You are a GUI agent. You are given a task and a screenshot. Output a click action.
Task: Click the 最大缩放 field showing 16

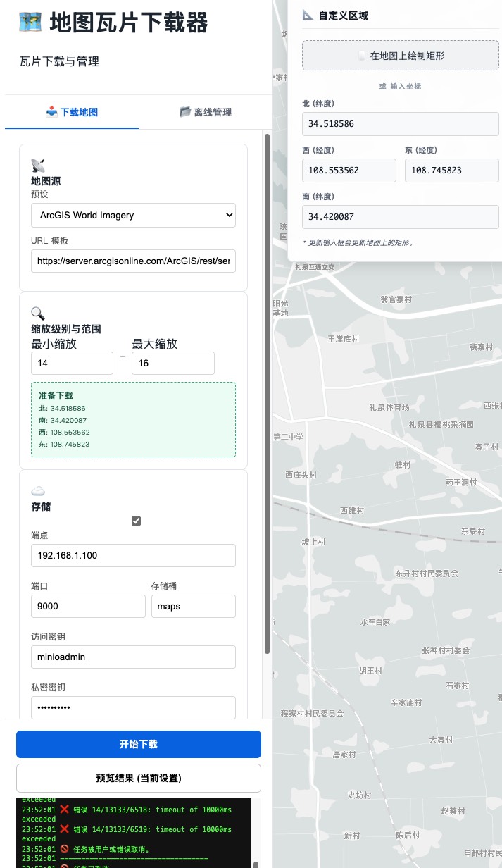pos(173,363)
